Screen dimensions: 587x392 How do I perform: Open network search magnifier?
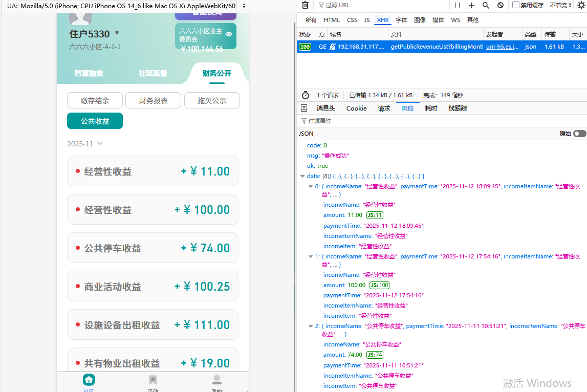(x=486, y=5)
